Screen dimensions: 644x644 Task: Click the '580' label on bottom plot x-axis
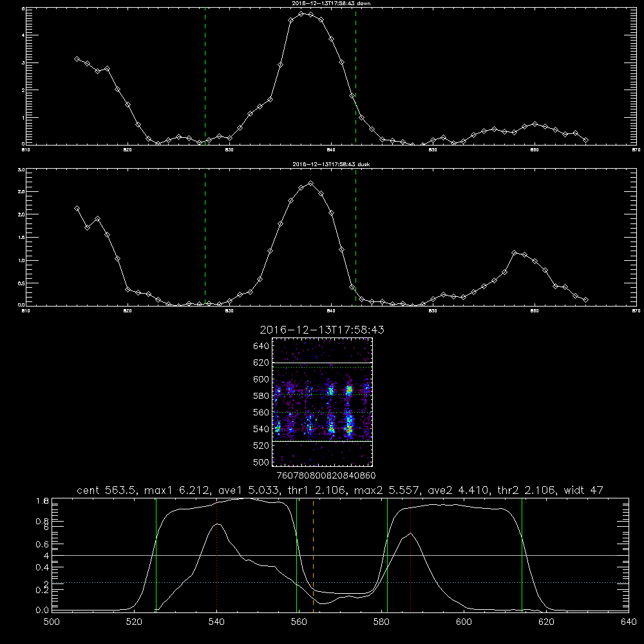click(381, 622)
